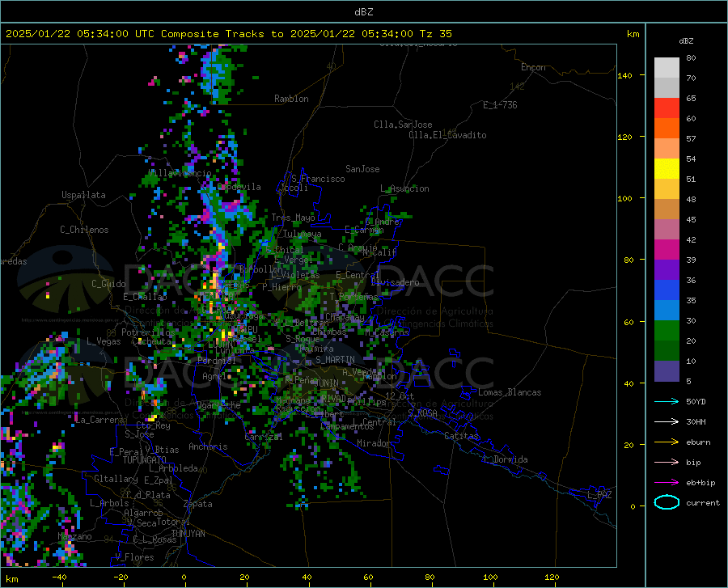Click the red 60 dBZ legend swatch

click(667, 108)
